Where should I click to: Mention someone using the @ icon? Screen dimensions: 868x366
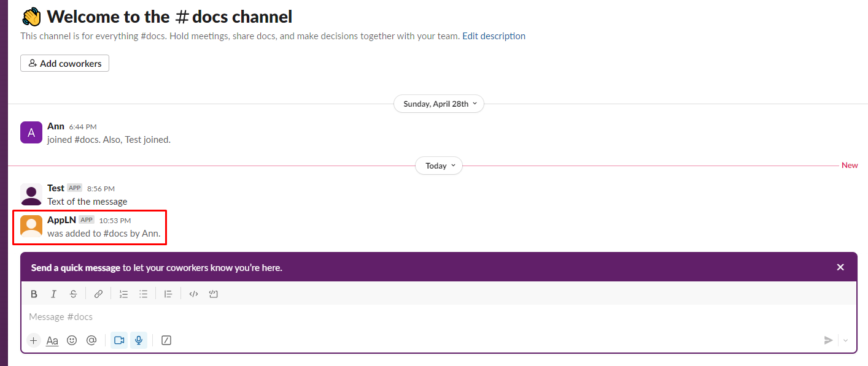(91, 340)
